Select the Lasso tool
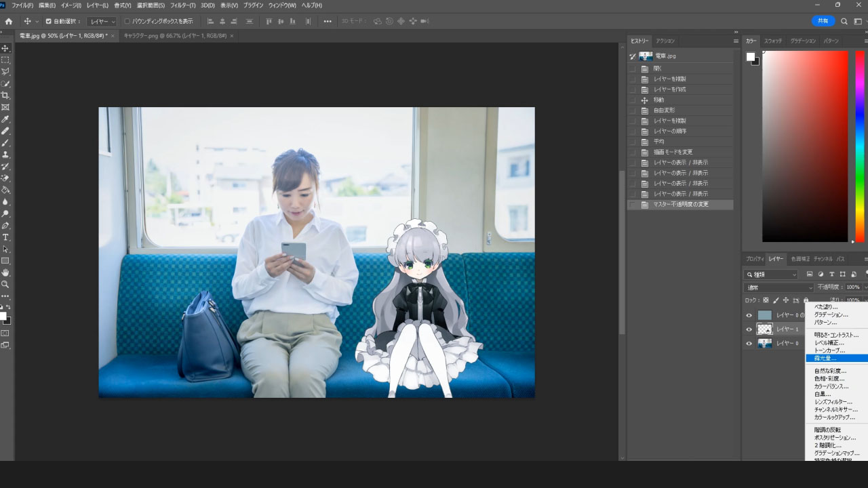This screenshot has height=488, width=868. (5, 71)
